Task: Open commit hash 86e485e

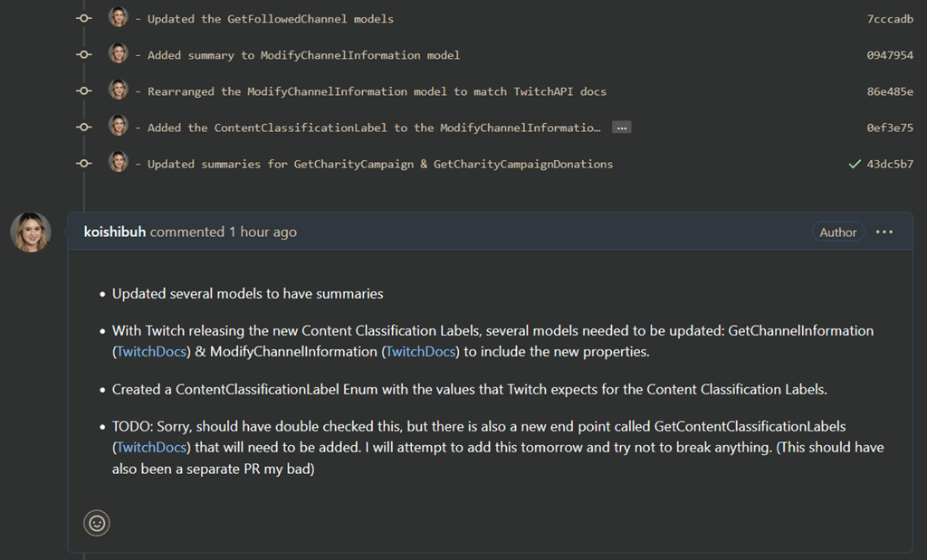Action: [x=890, y=91]
